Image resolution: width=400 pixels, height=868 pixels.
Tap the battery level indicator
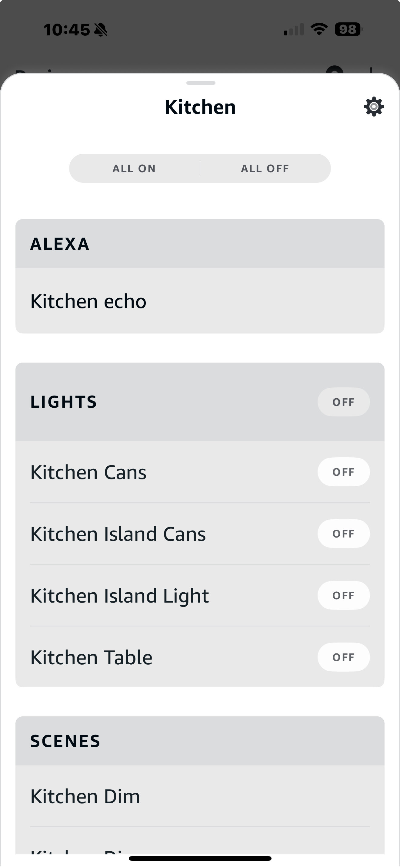tap(348, 30)
